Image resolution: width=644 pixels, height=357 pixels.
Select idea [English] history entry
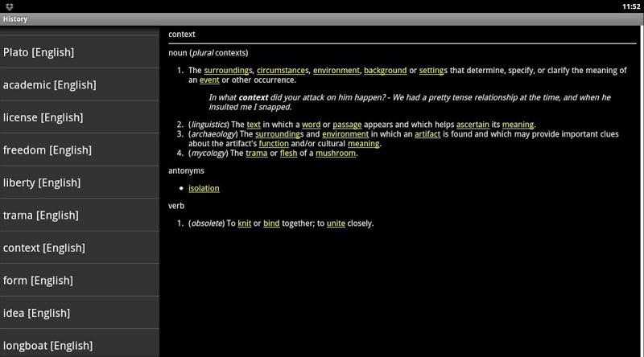[x=36, y=313]
